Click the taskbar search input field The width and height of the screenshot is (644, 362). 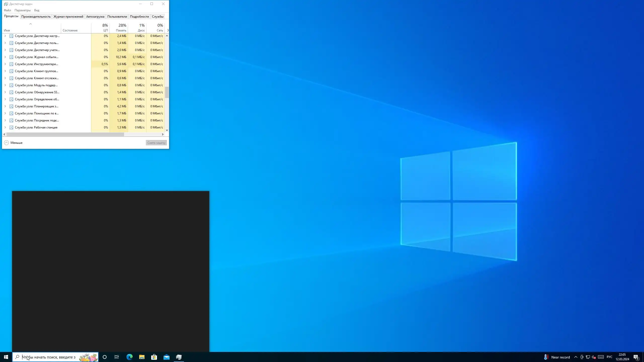click(50, 357)
